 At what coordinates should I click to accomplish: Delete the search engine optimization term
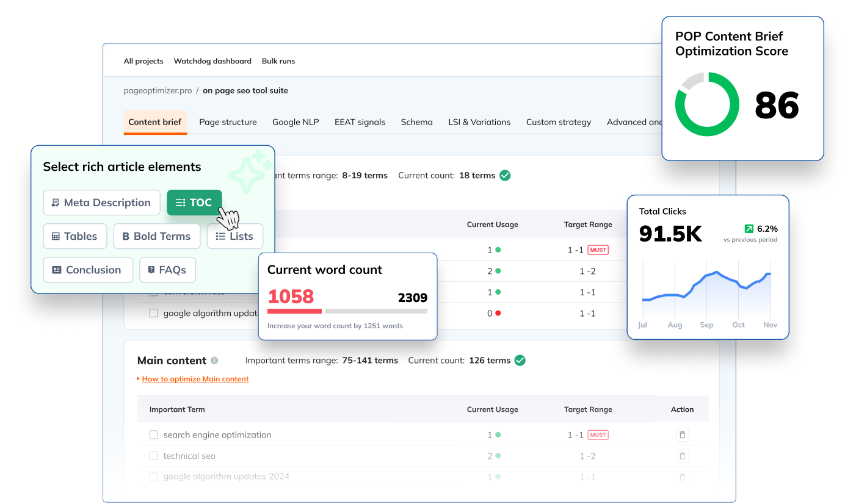tap(682, 434)
